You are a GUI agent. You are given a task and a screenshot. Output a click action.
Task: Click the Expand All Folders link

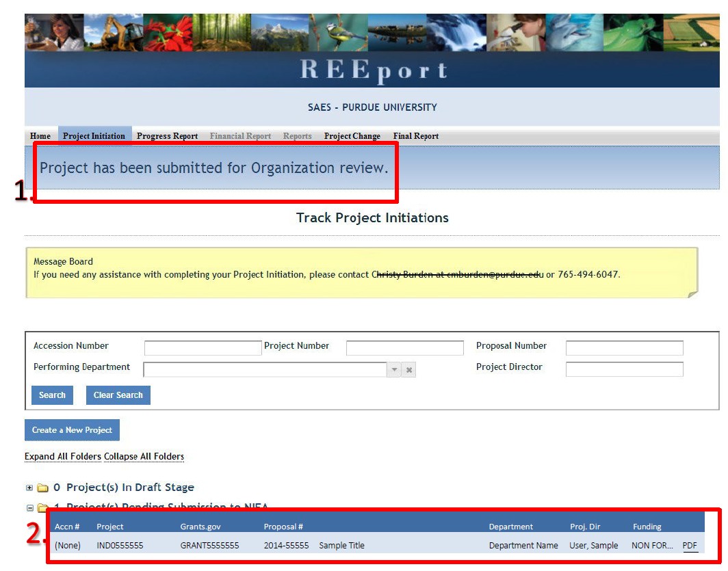62,456
